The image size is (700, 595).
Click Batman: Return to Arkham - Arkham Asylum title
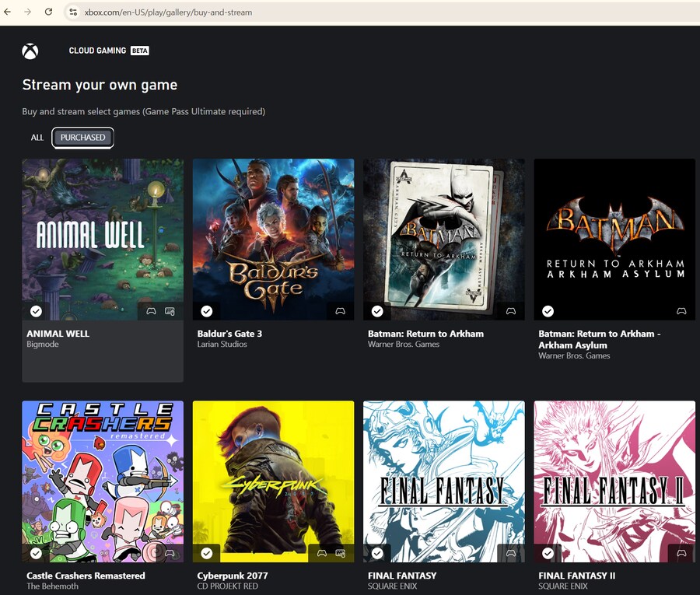pyautogui.click(x=600, y=339)
